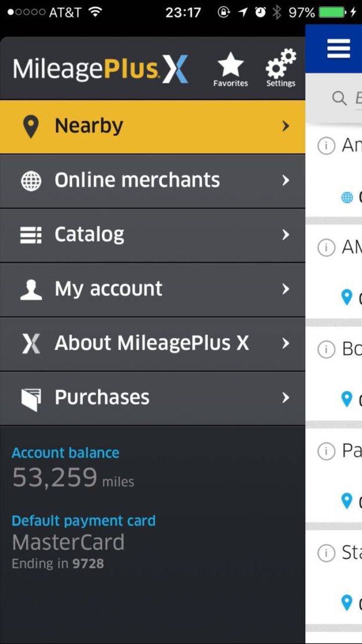This screenshot has width=362, height=644.
Task: Tap the Account balance label
Action: [x=66, y=453]
